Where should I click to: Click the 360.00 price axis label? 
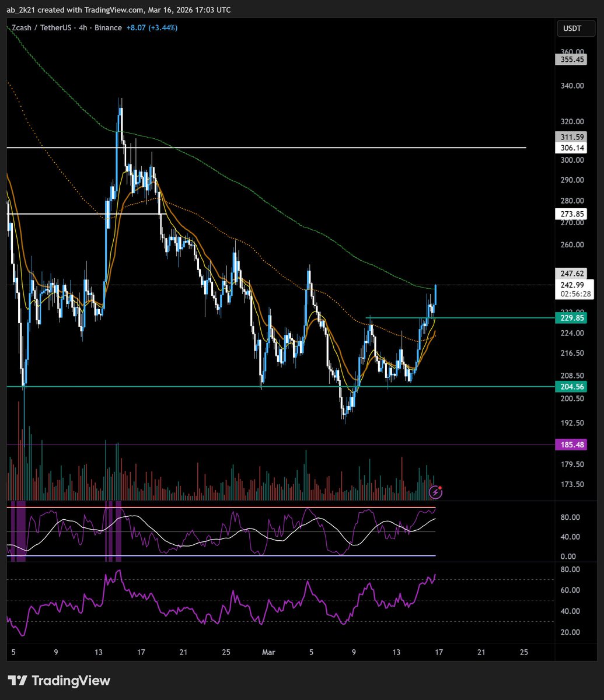[572, 51]
